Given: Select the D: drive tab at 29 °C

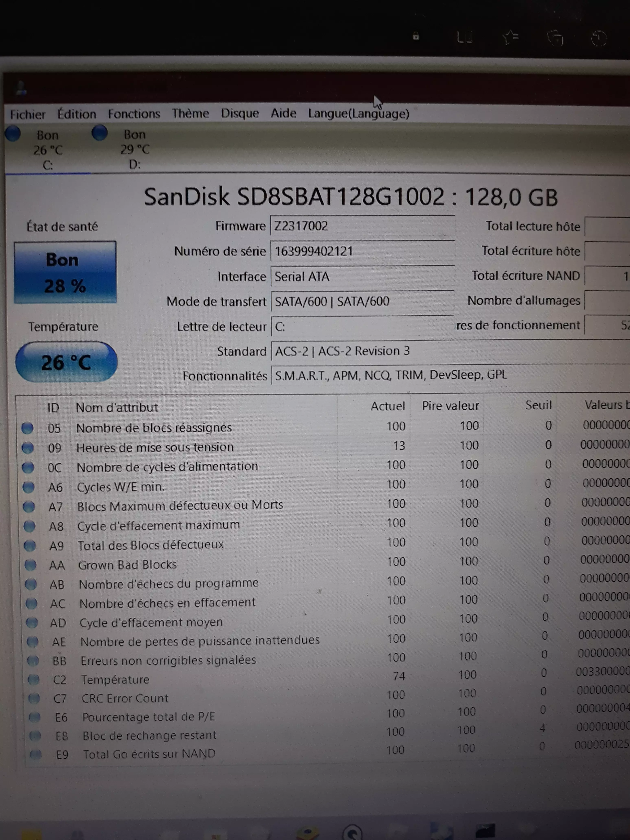Looking at the screenshot, I should tap(135, 149).
